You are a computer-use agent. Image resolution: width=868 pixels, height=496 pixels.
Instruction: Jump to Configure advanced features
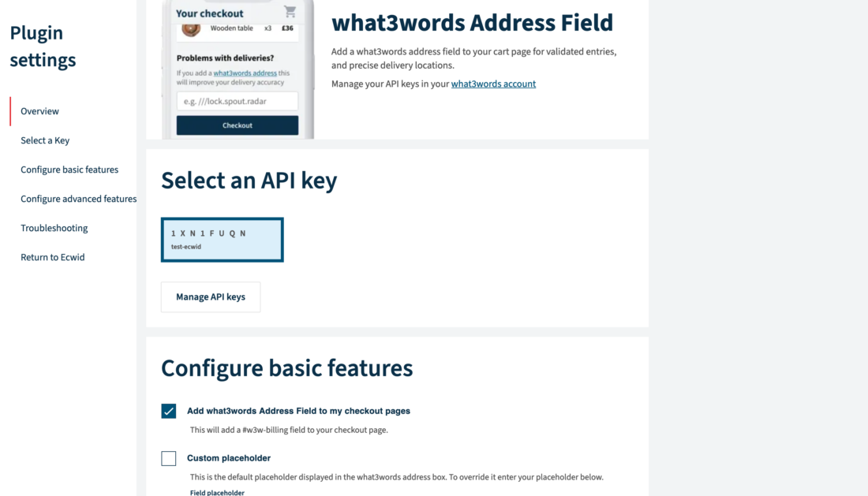[x=78, y=199]
